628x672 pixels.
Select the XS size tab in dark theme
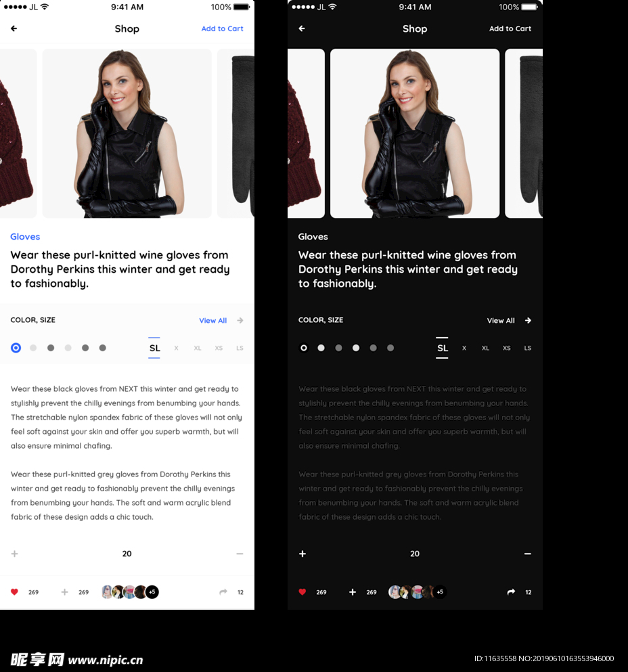pos(506,349)
